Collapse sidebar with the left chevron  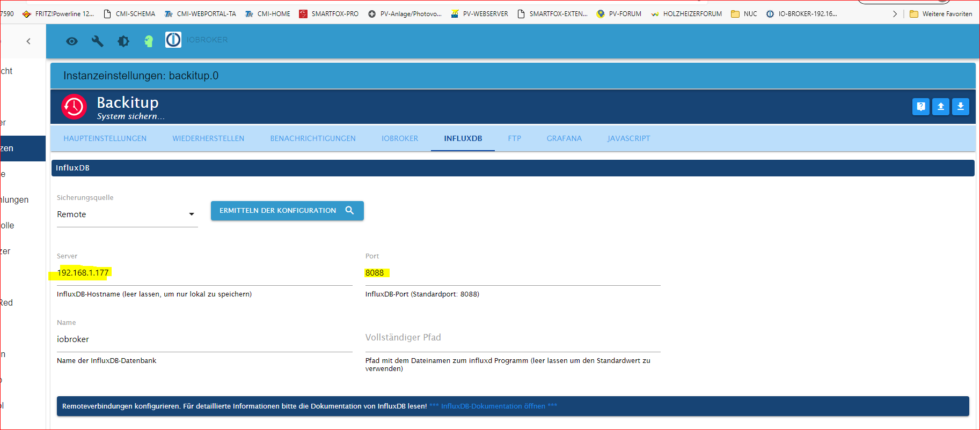[28, 41]
